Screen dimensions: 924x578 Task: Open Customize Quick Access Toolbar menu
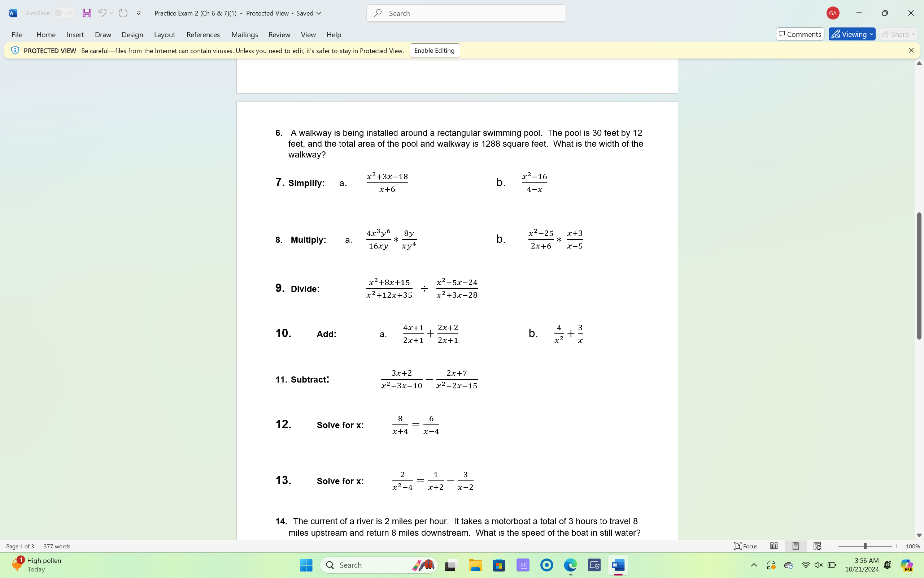[139, 13]
